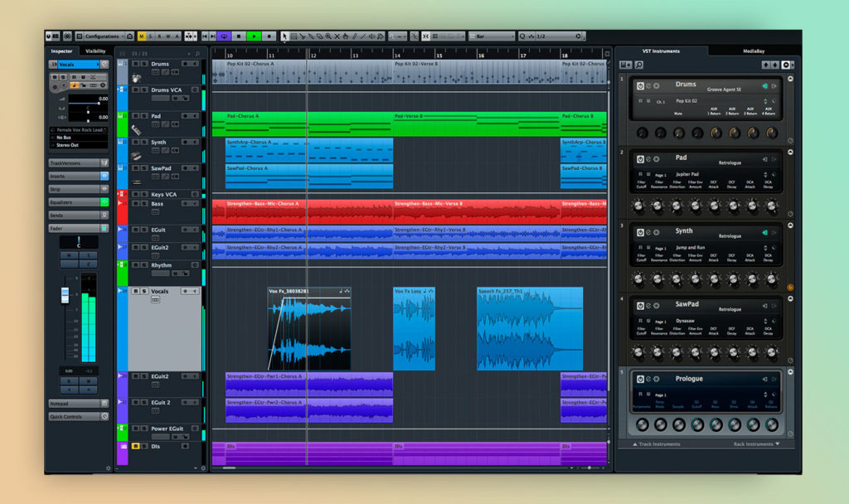
Task: Toggle the yellow M mute-all state button
Action: click(x=141, y=36)
